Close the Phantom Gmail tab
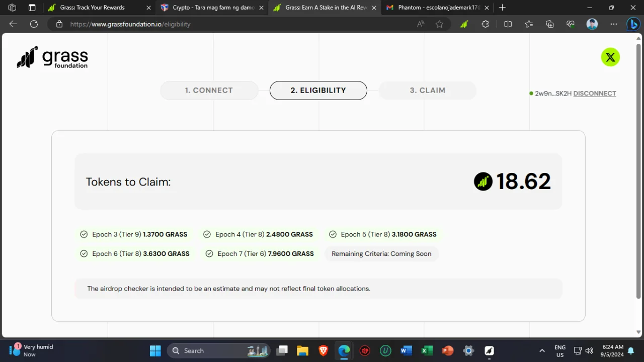 [487, 8]
